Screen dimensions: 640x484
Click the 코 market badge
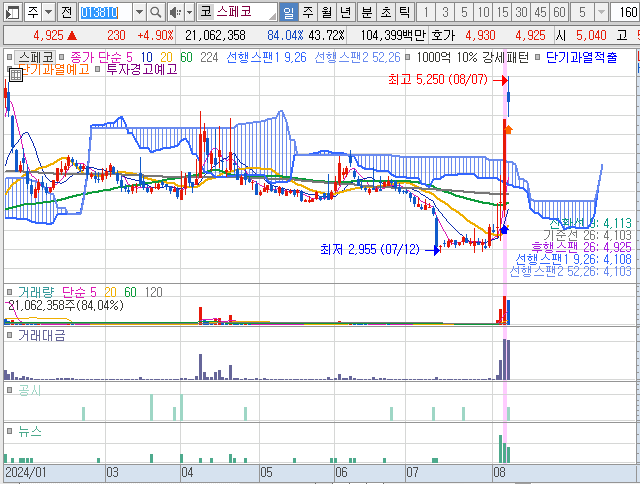pyautogui.click(x=206, y=12)
